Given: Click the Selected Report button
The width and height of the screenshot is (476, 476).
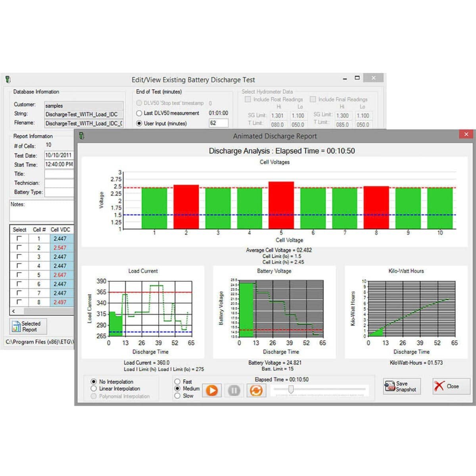Looking at the screenshot, I should click(x=28, y=326).
